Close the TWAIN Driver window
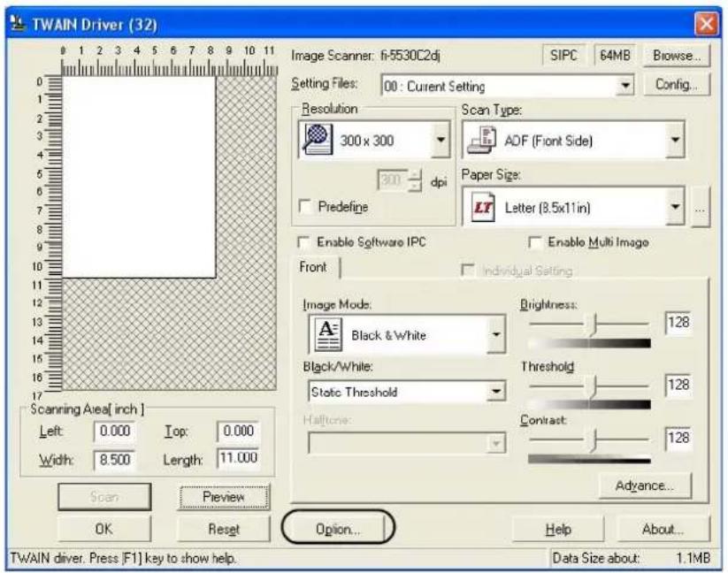The image size is (728, 573). click(706, 24)
